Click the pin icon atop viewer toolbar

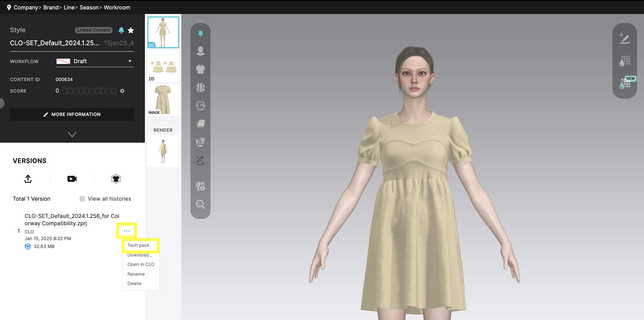[x=200, y=34]
